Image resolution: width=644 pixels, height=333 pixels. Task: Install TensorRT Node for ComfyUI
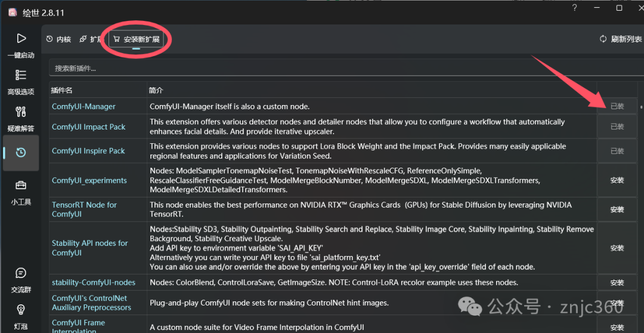point(617,209)
